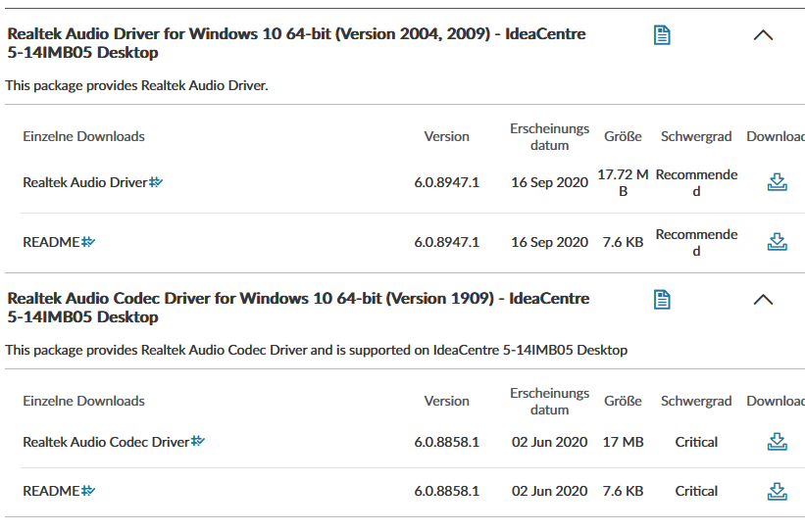Select the Realtek Audio Driver file name
The height and width of the screenshot is (532, 805).
[84, 182]
